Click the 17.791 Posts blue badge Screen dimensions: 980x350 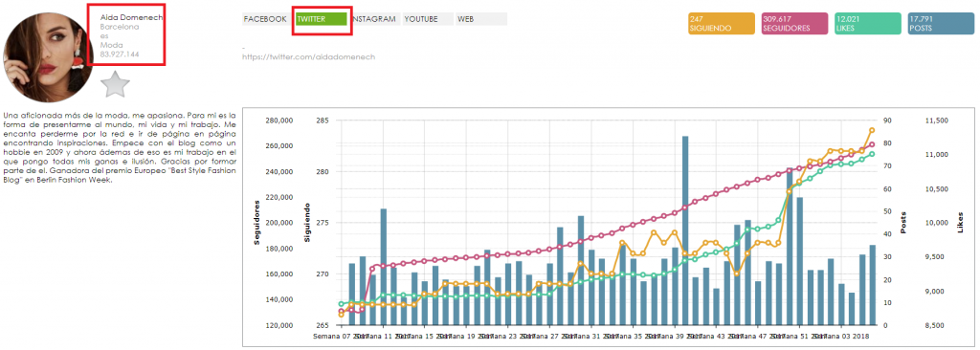pyautogui.click(x=941, y=24)
